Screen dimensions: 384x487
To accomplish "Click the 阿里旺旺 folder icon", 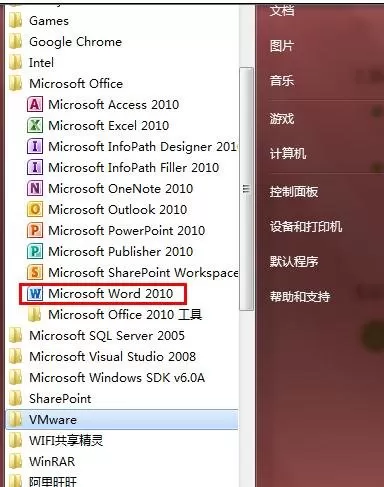I will click(16, 481).
